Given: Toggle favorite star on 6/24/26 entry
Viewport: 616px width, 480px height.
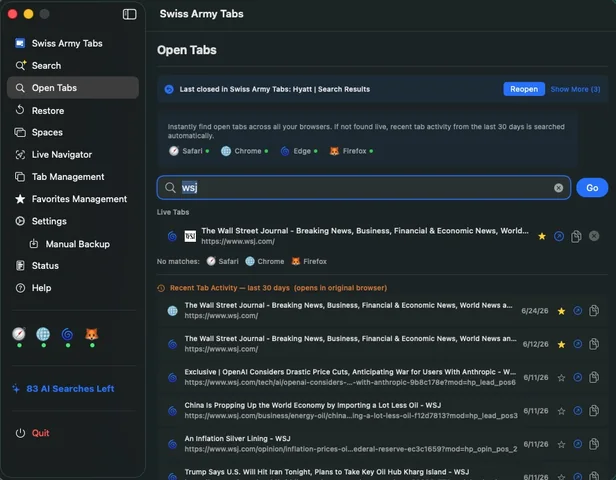Looking at the screenshot, I should [x=561, y=311].
